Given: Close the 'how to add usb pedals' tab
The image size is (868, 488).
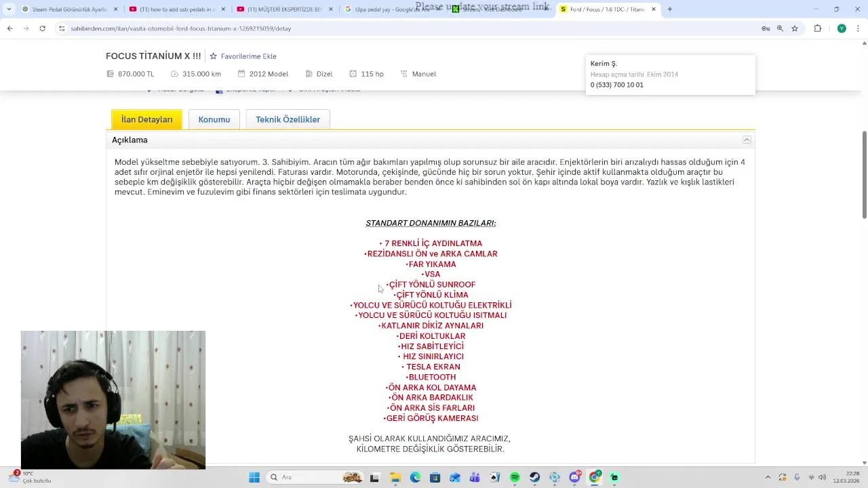Looking at the screenshot, I should coord(223,9).
